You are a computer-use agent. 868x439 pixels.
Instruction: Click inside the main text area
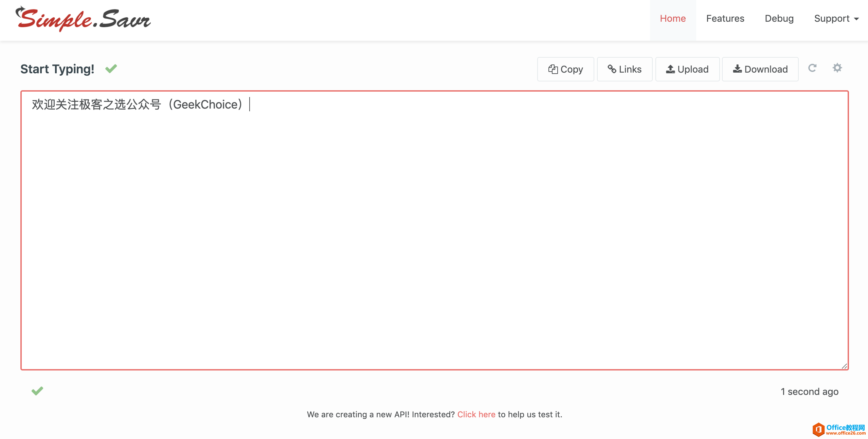[434, 231]
